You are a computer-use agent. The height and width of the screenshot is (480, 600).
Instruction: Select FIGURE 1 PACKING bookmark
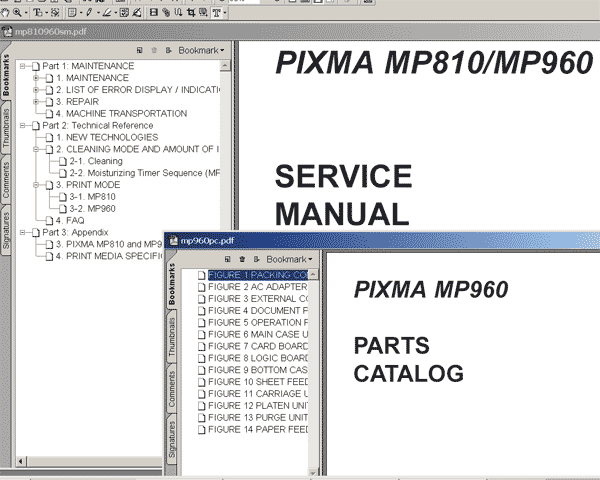tap(258, 275)
